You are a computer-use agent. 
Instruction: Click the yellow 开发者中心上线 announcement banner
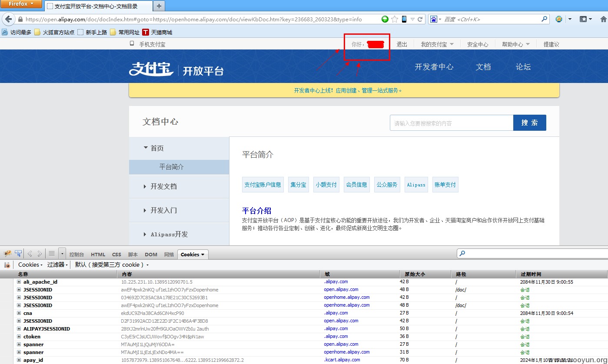pos(344,90)
